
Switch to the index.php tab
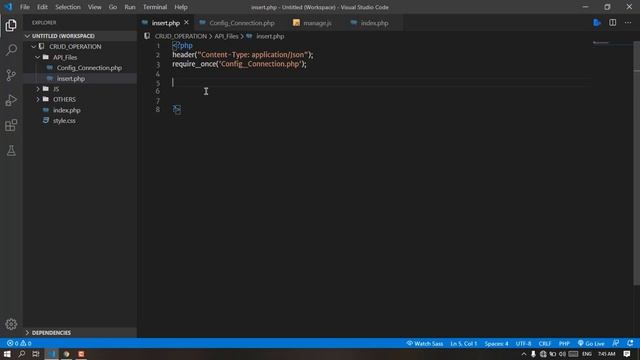point(374,23)
